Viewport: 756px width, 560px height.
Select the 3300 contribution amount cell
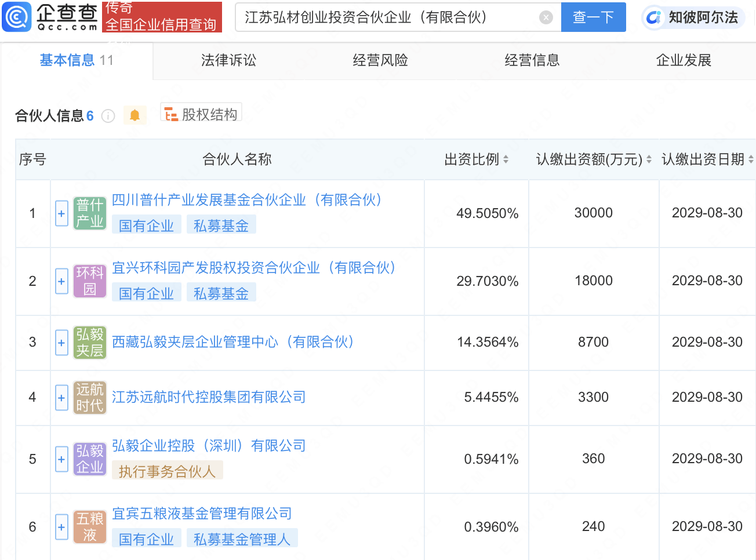click(x=594, y=397)
